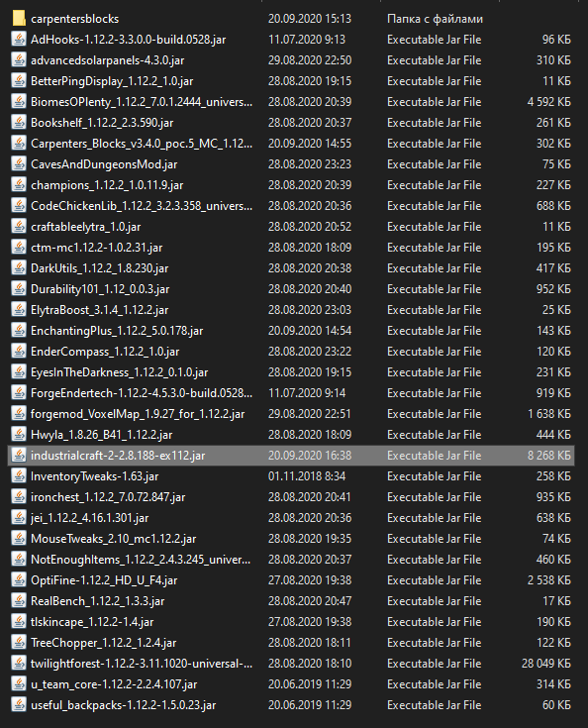Select the InventoryTweaks-1.63.jar entry
The image size is (588, 728).
click(x=95, y=476)
